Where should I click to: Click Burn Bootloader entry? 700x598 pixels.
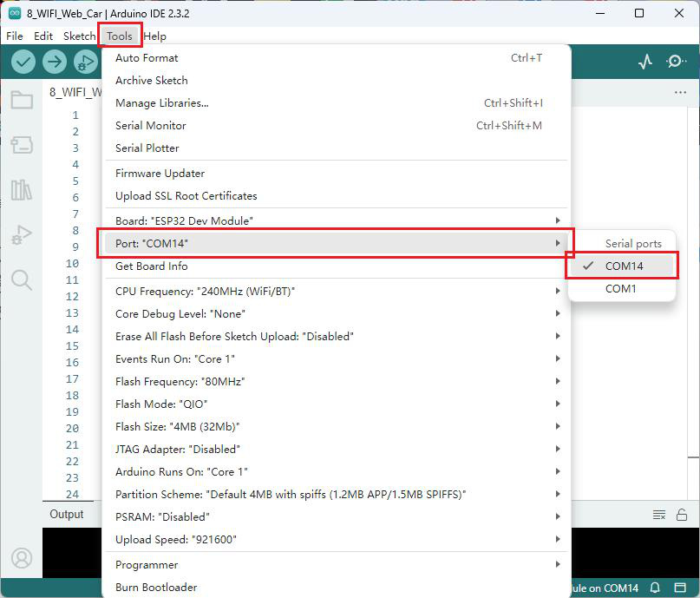(x=337, y=587)
